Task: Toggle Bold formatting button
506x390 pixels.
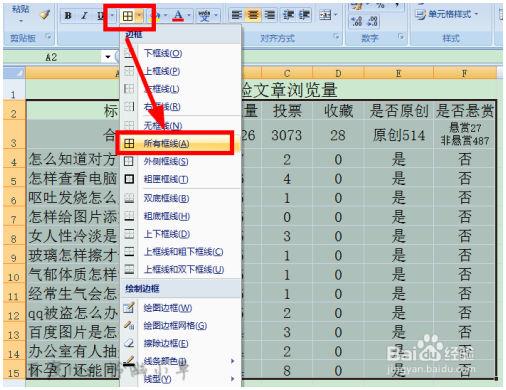Action: (68, 15)
